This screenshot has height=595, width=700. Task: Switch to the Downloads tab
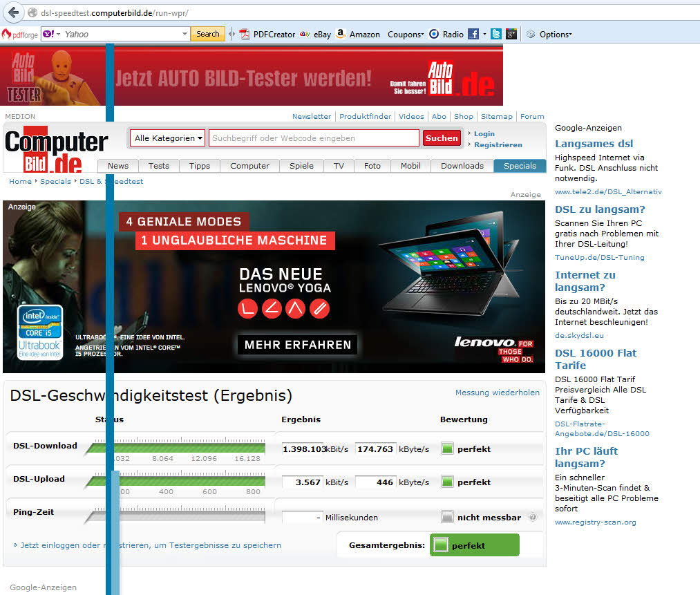point(462,166)
